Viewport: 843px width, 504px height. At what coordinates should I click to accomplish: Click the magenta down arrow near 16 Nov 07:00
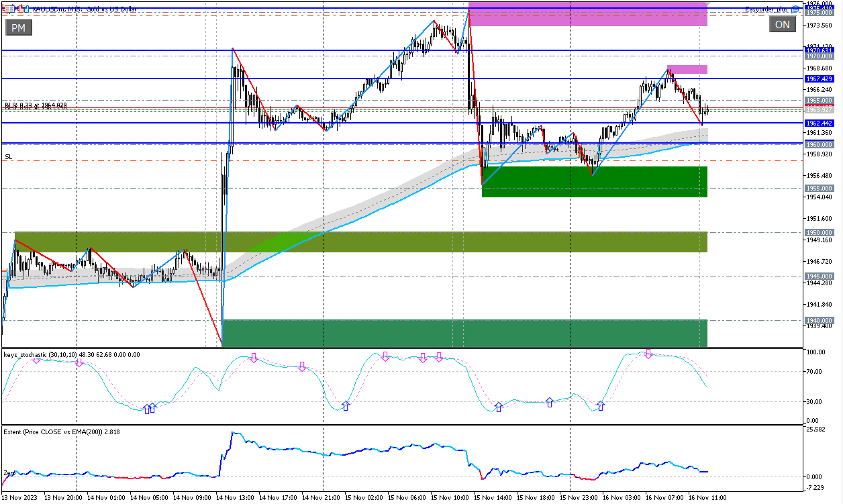(x=648, y=354)
